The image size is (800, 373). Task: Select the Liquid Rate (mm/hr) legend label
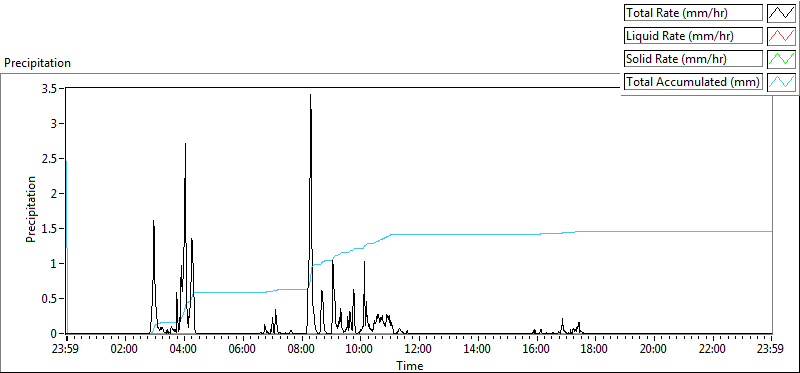pyautogui.click(x=693, y=36)
